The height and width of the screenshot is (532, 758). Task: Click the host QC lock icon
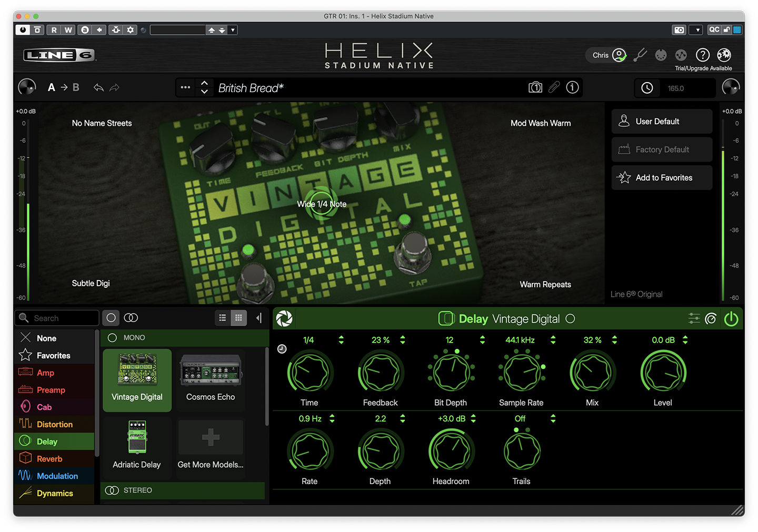click(x=726, y=30)
